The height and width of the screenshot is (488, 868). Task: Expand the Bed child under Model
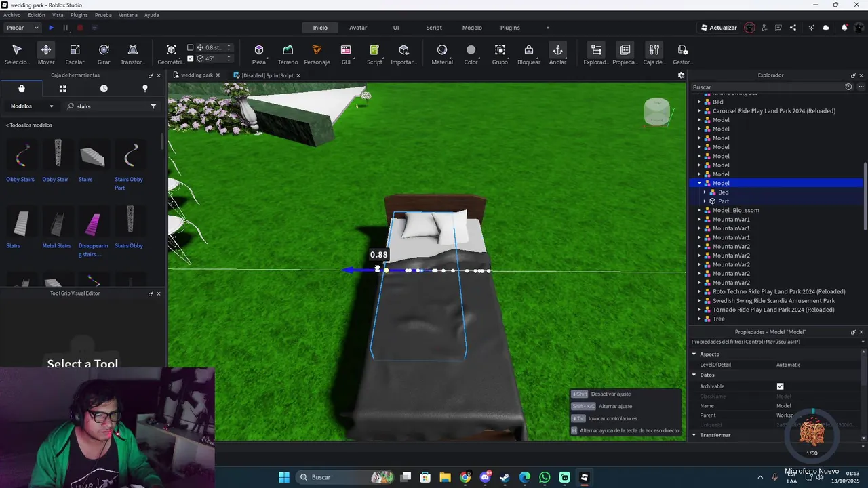point(705,192)
